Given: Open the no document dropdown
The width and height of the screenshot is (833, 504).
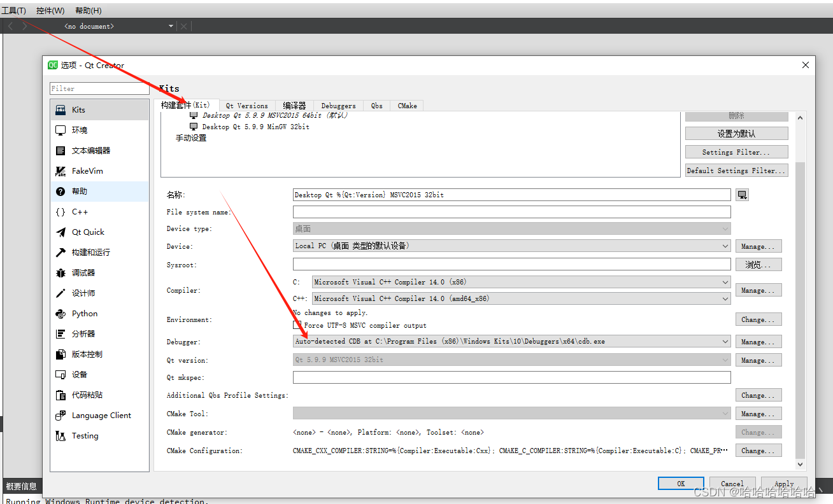Looking at the screenshot, I should [119, 26].
